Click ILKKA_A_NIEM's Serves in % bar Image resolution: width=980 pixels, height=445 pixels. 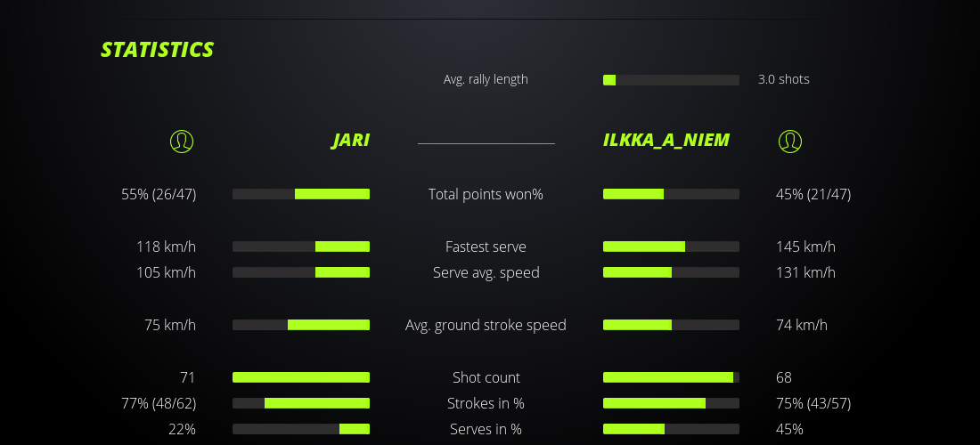pyautogui.click(x=671, y=429)
